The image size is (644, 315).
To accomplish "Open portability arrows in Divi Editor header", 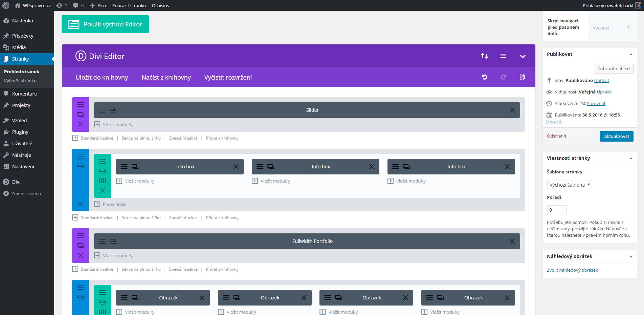I will (485, 56).
